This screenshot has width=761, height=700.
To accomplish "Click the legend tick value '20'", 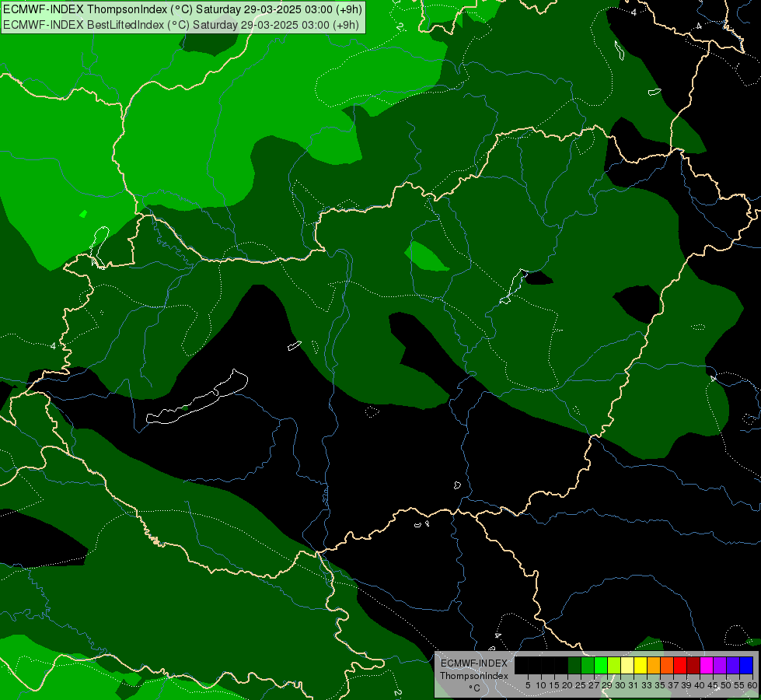I will [568, 685].
